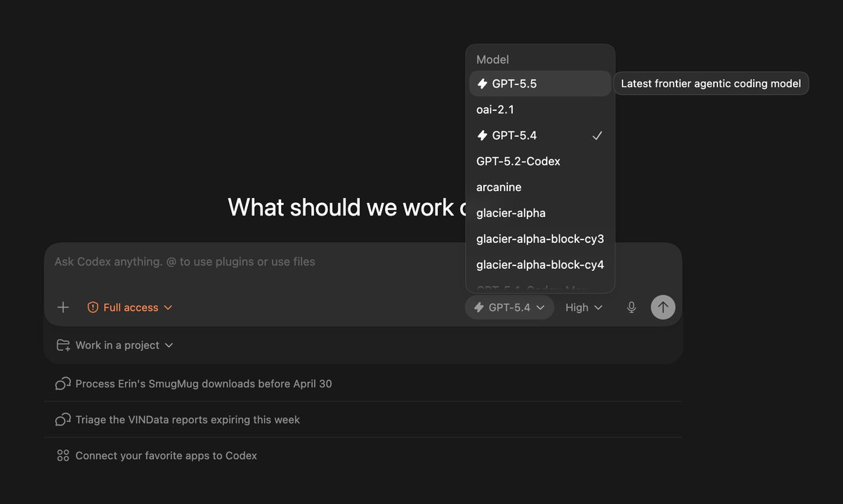The width and height of the screenshot is (843, 504).
Task: Pick GPT-5.2-Codex from the model list
Action: pos(540,161)
